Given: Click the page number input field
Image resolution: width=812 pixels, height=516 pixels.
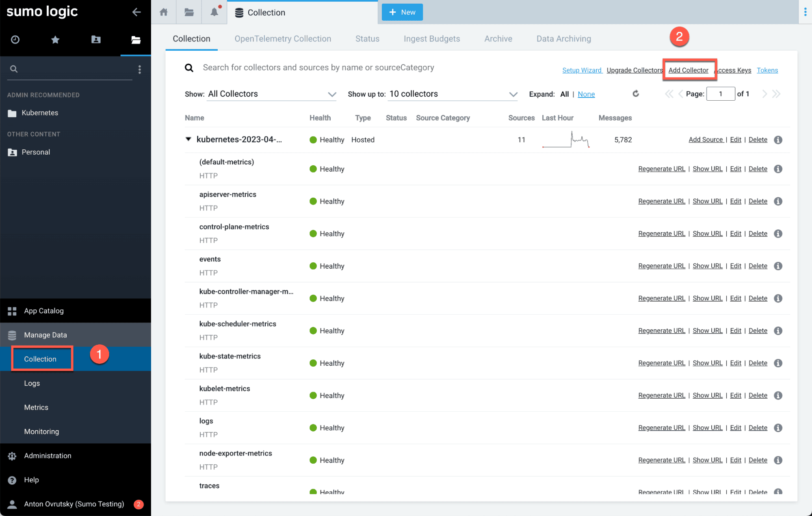Looking at the screenshot, I should (x=720, y=94).
